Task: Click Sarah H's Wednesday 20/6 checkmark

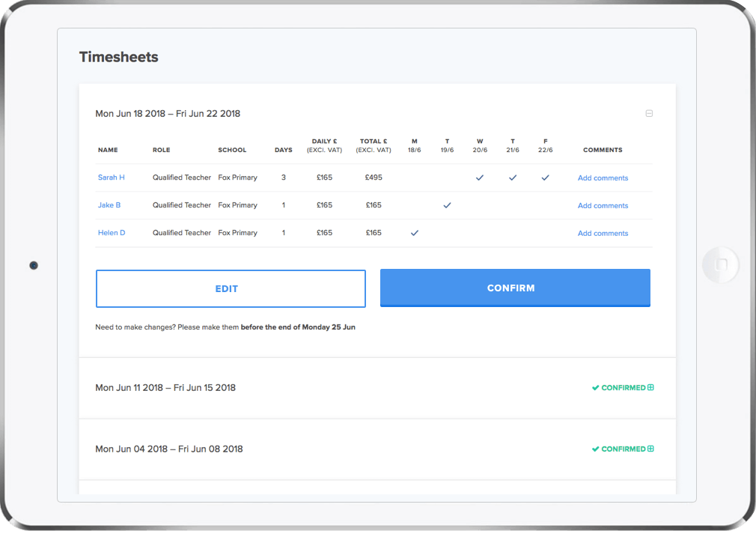Action: click(x=480, y=178)
